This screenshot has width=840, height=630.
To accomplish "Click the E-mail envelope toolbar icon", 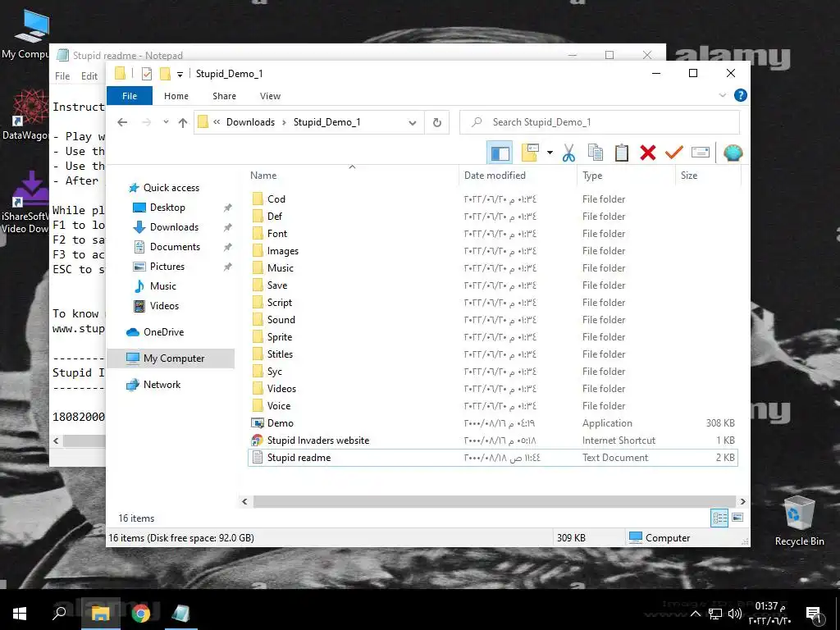I will pyautogui.click(x=701, y=153).
